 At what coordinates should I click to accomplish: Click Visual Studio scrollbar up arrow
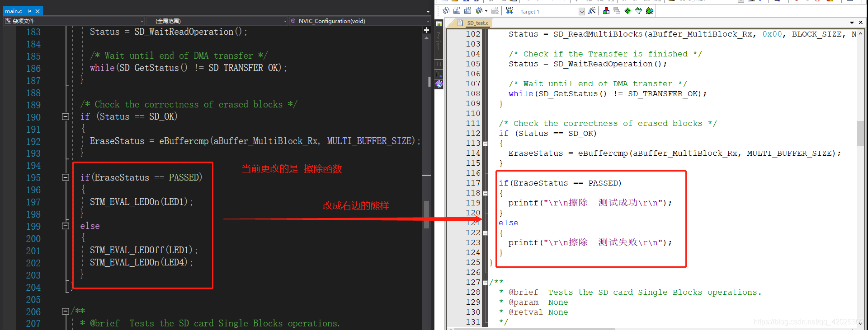point(426,38)
